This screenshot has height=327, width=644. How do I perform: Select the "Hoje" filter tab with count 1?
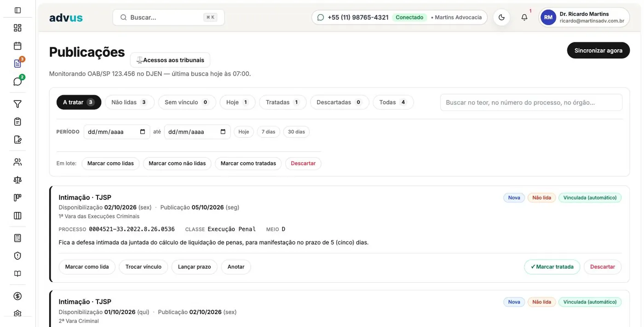click(237, 102)
